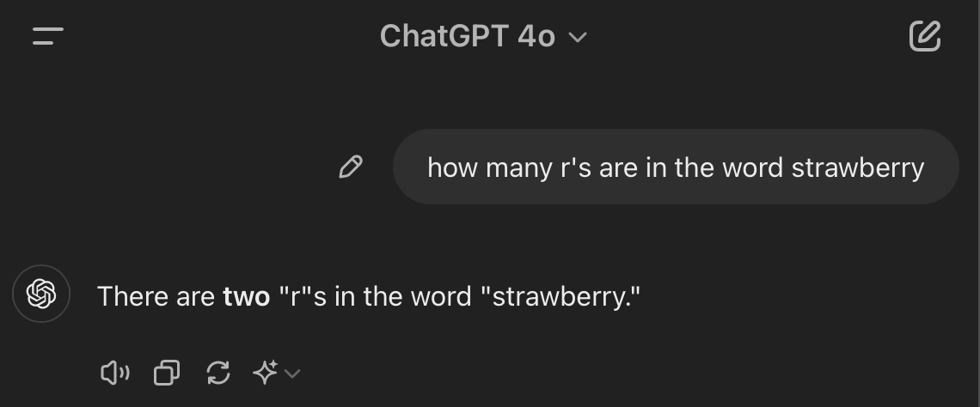Click the pencil icon to edit message
The width and height of the screenshot is (980, 407).
click(x=351, y=167)
